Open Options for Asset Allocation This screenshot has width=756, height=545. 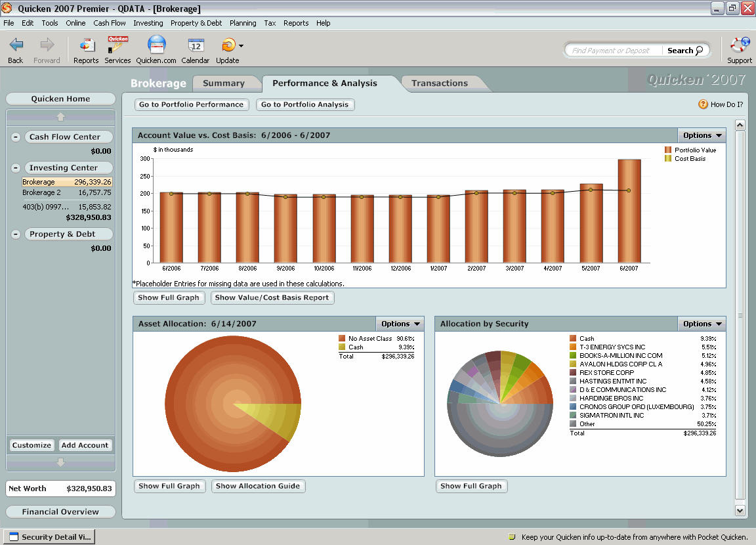(400, 323)
